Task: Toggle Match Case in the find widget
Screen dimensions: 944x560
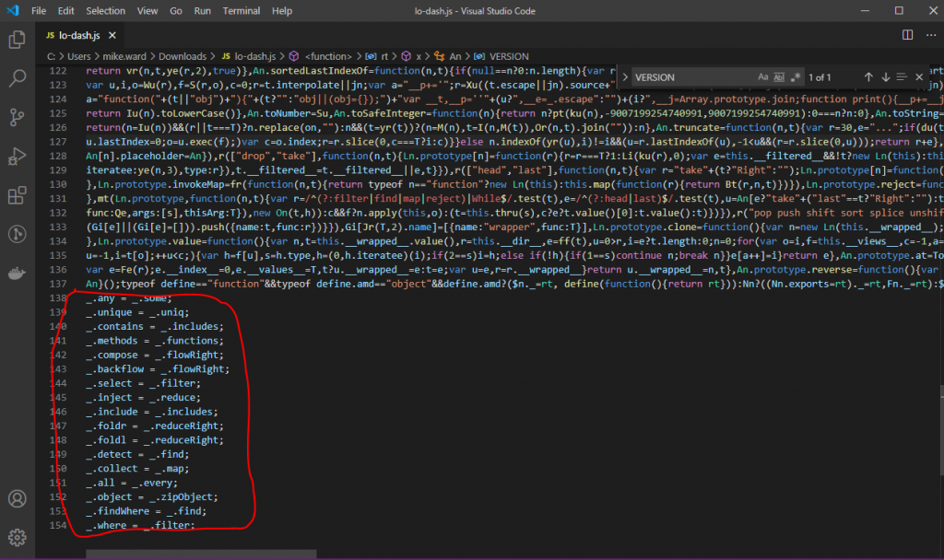Action: (762, 77)
